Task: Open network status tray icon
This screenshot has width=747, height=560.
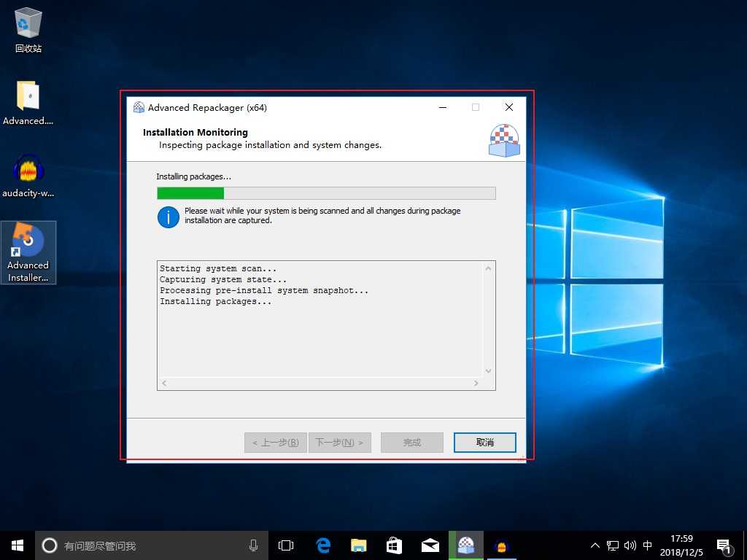Action: pos(613,545)
